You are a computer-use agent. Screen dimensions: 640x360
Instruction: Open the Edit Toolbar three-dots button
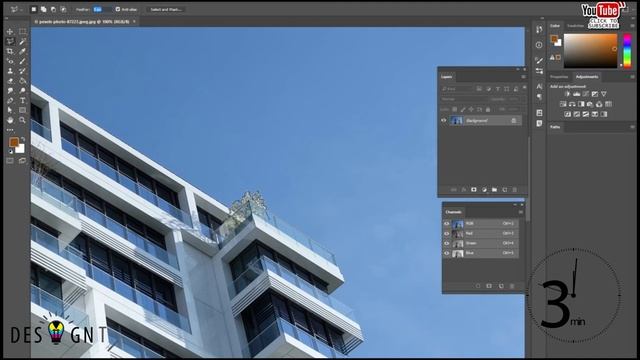pyautogui.click(x=10, y=130)
